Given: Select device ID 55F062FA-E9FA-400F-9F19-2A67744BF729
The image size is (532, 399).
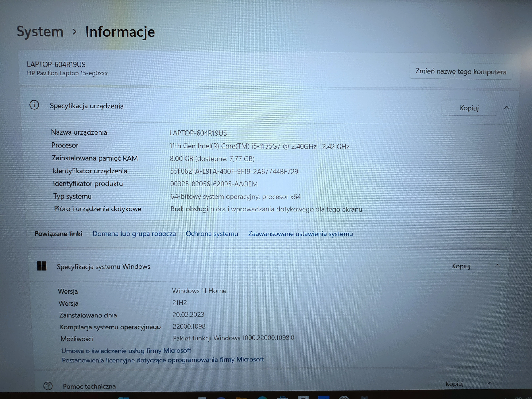Looking at the screenshot, I should click(234, 171).
